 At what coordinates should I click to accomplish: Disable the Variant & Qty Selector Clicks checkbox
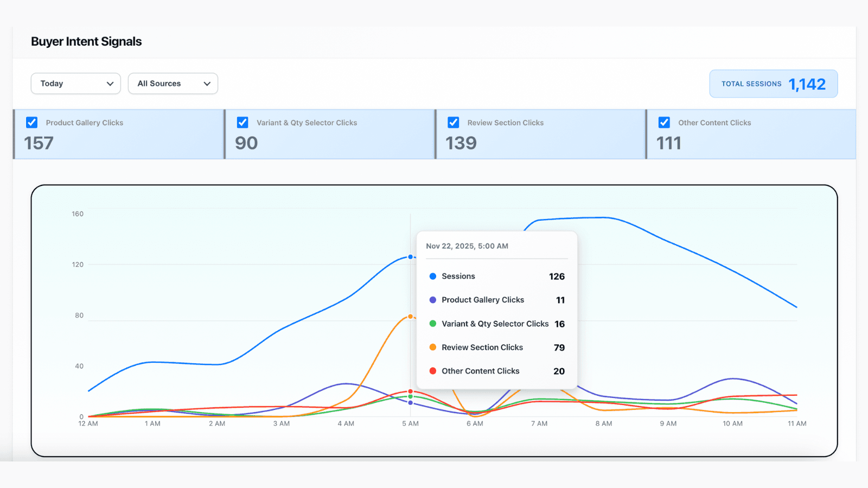pos(242,123)
